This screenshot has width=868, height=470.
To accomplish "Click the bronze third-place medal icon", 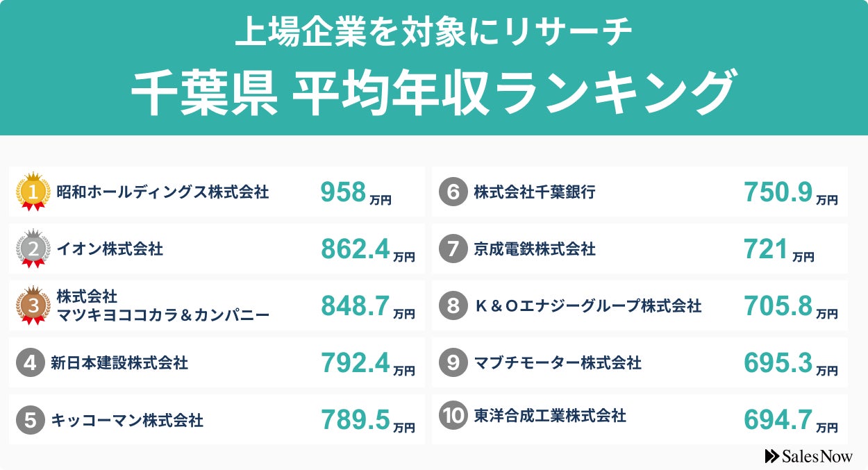I will [x=33, y=305].
